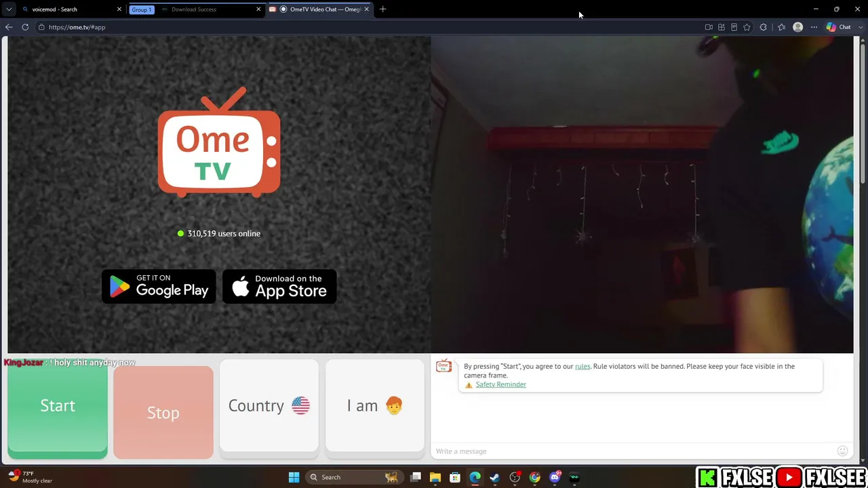The height and width of the screenshot is (488, 868).
Task: Click the OmeTV logo
Action: (x=219, y=142)
